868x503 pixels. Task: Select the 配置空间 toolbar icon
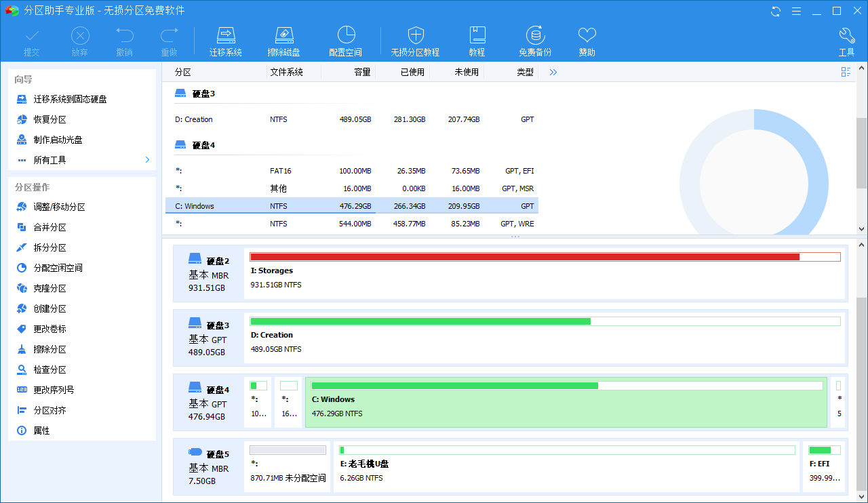[x=345, y=35]
